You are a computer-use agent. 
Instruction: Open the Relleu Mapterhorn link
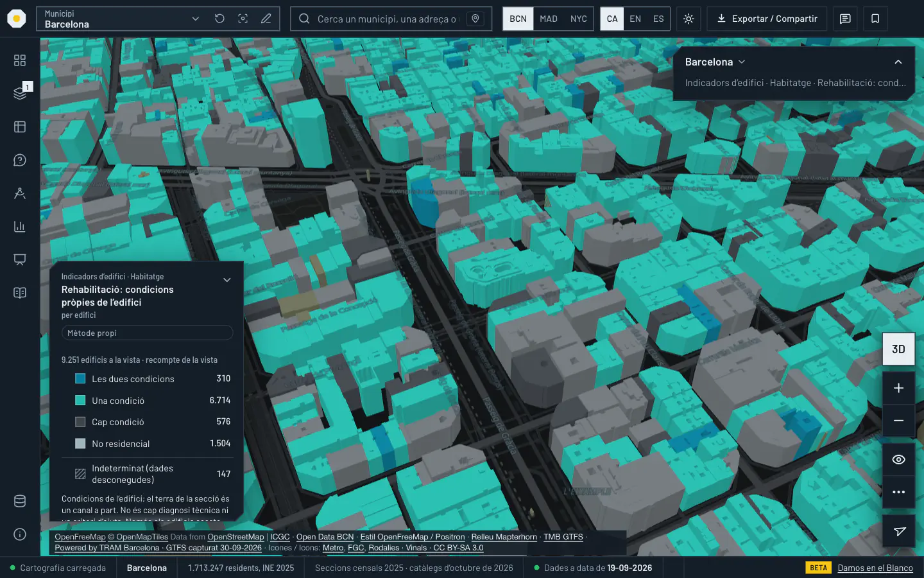click(x=504, y=537)
